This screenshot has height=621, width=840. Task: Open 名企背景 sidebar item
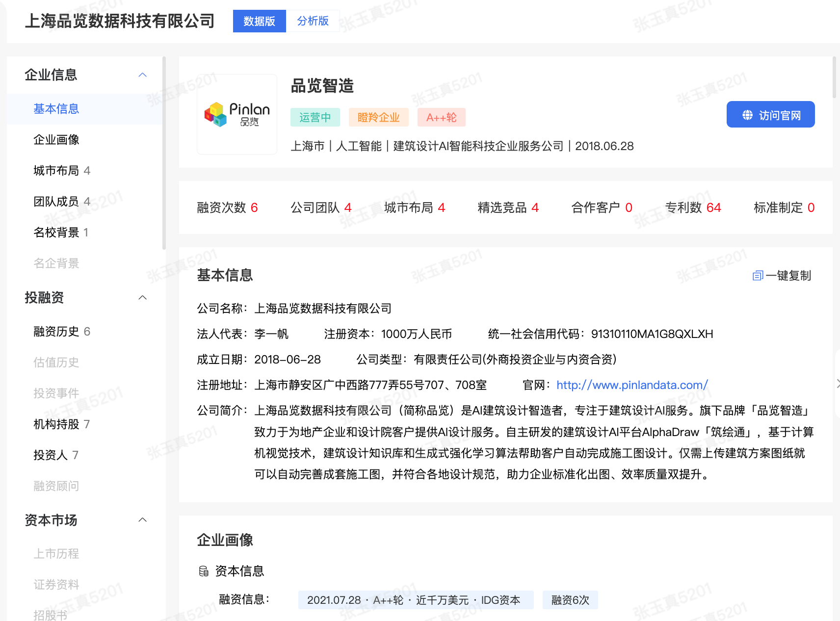click(x=56, y=263)
